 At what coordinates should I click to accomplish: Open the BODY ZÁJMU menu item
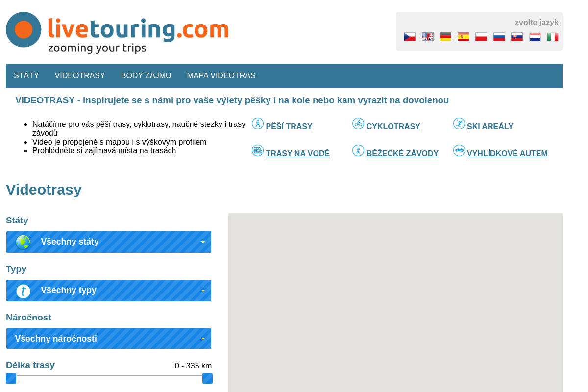click(146, 75)
